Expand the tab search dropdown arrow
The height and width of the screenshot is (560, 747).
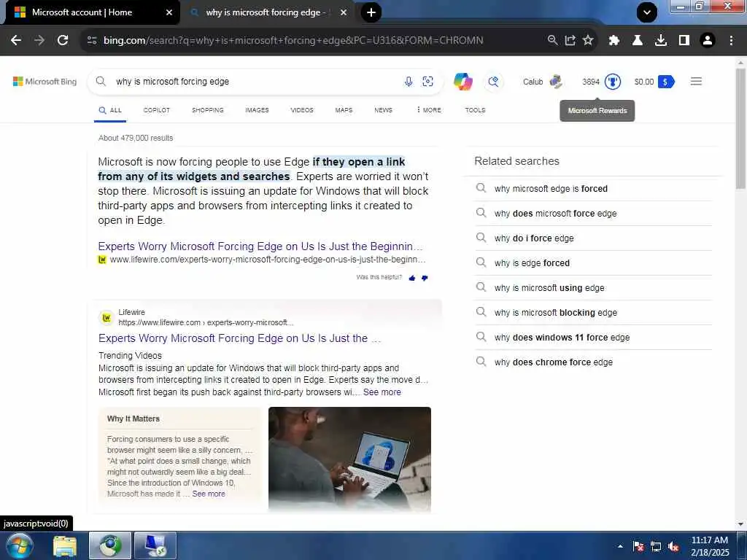646,12
